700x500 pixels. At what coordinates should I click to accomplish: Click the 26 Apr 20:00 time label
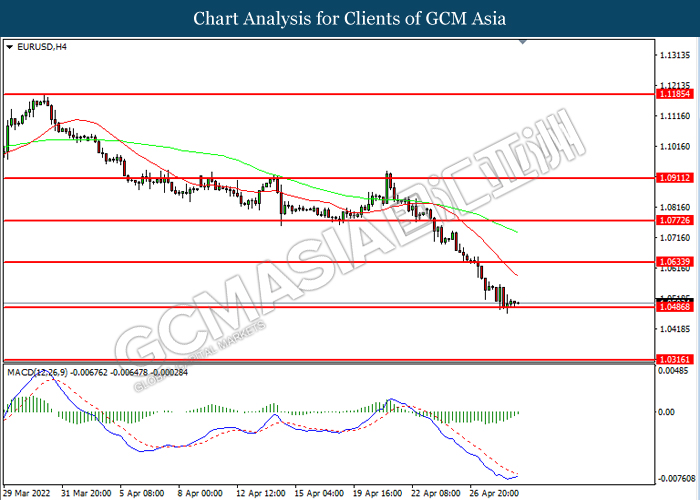(x=495, y=493)
